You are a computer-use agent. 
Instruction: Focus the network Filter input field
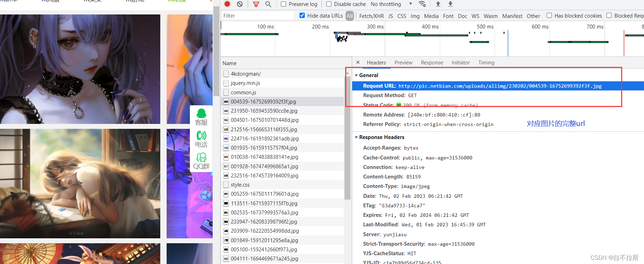pos(258,15)
